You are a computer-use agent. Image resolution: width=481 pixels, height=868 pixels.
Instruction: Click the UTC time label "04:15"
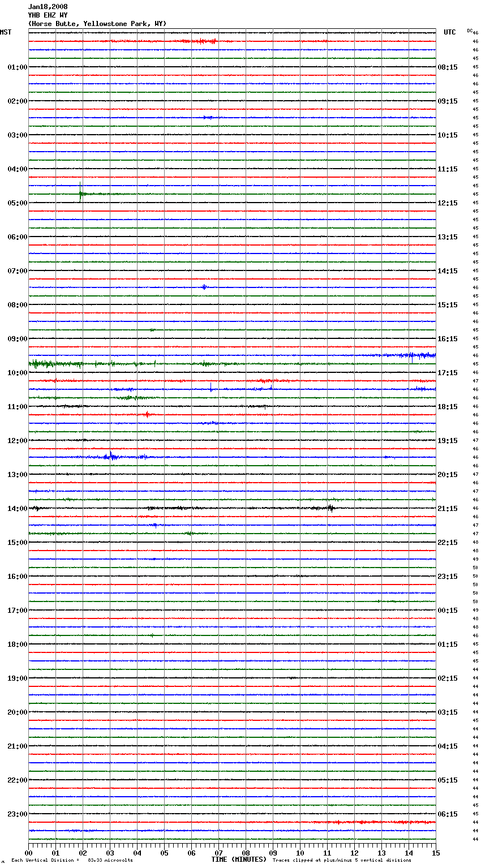[448, 746]
